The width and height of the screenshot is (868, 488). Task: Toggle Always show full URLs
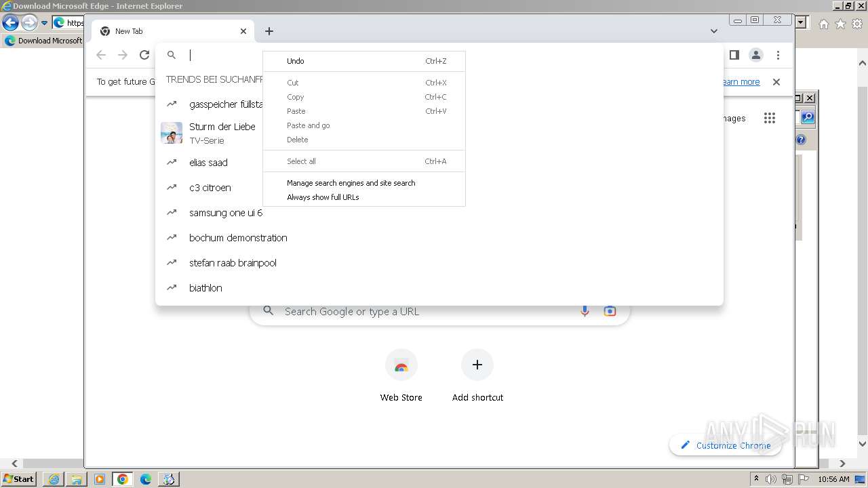364,197
